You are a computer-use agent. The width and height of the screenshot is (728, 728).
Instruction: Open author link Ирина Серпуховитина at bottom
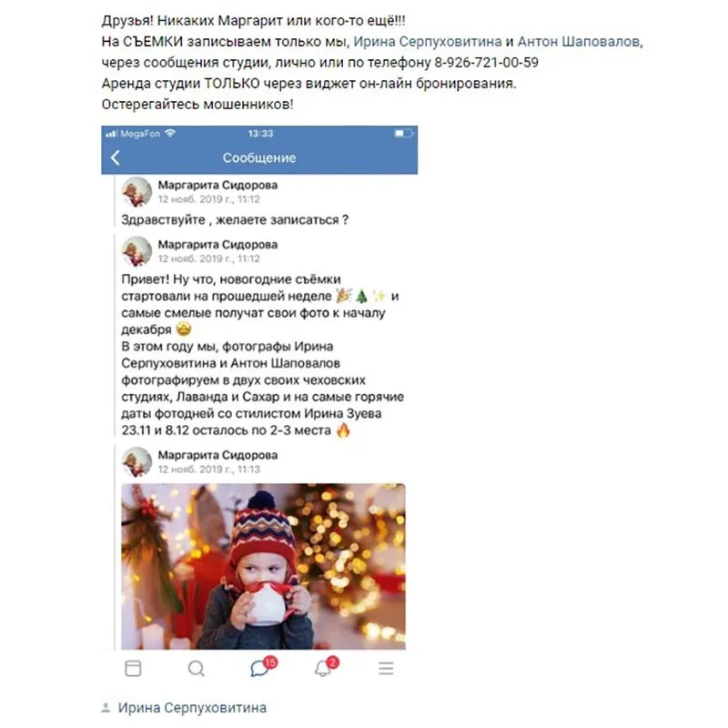192,708
